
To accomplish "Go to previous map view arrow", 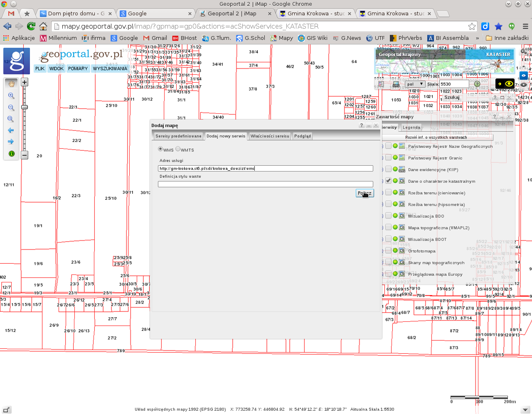I will click(x=11, y=130).
